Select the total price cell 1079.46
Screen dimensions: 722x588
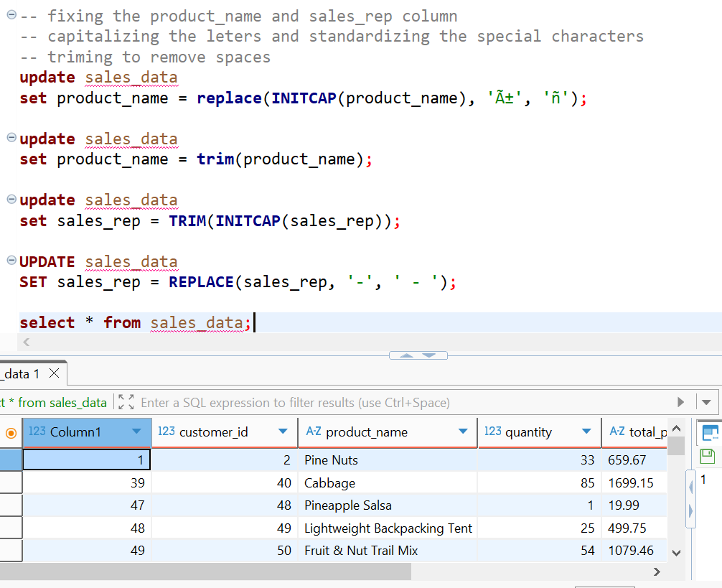pos(634,550)
